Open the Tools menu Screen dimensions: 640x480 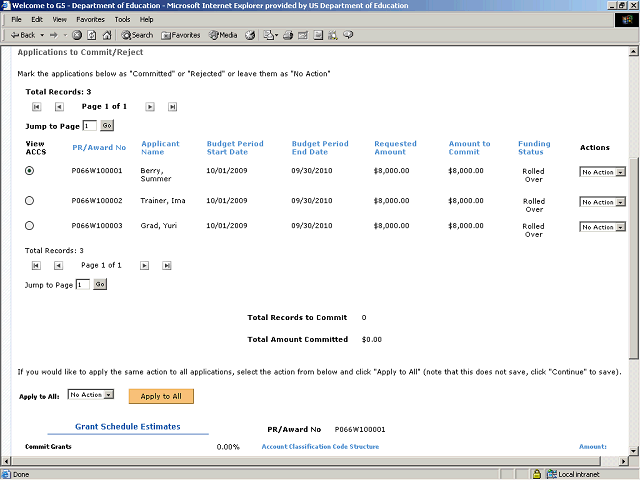(122, 20)
